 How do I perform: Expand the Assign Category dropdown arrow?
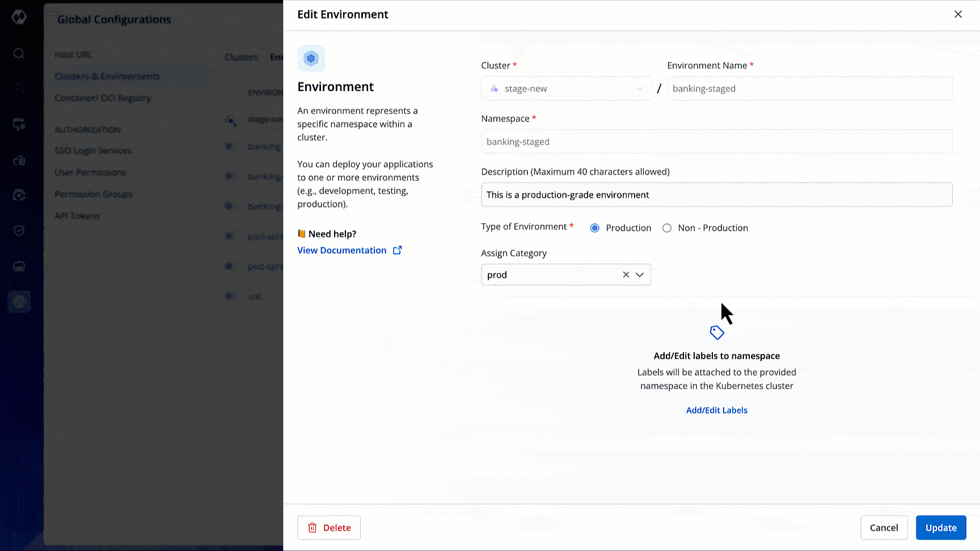[640, 275]
